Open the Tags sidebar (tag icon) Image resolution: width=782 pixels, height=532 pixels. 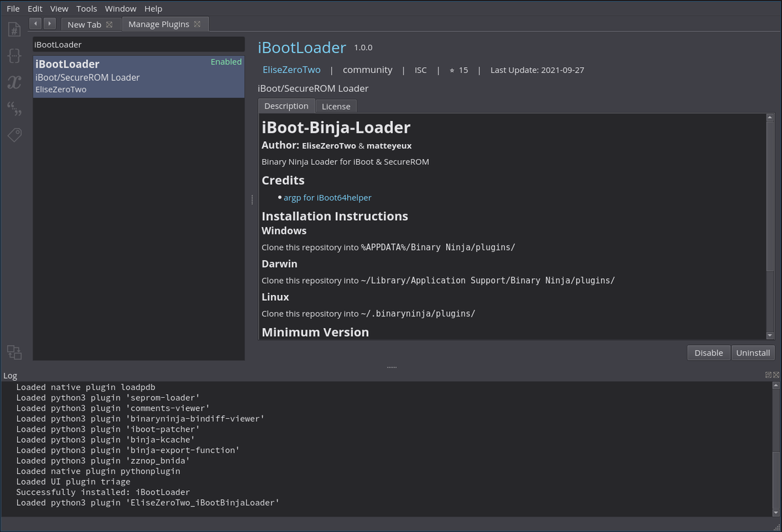14,135
